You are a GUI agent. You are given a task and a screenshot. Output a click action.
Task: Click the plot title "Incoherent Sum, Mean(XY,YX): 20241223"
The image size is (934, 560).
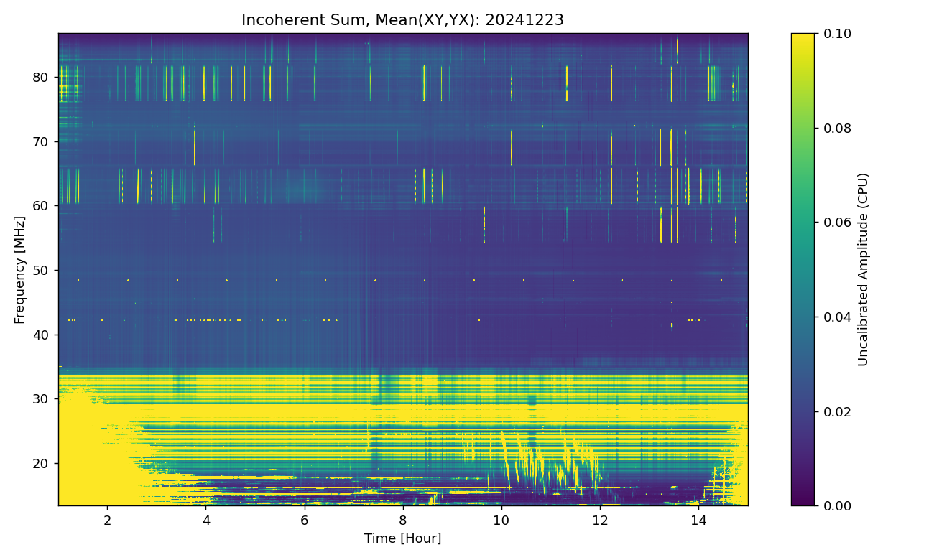click(402, 20)
